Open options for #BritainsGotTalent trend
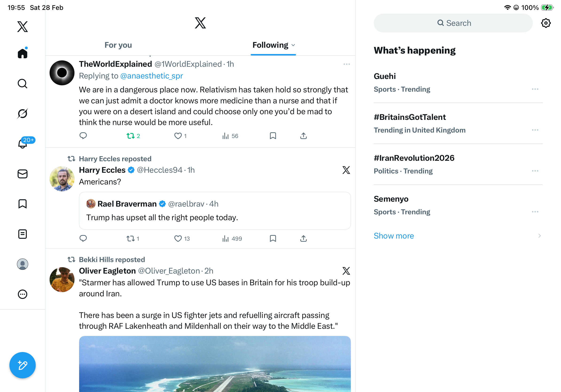 click(535, 130)
